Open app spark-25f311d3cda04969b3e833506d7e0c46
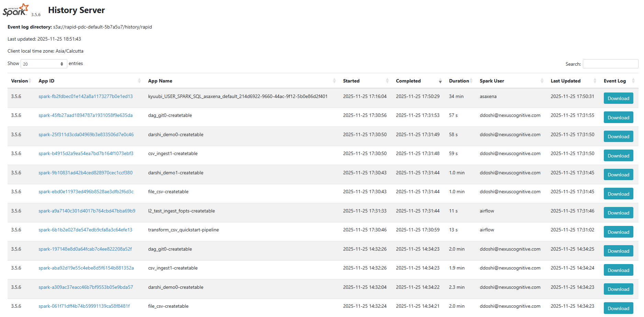 [86, 134]
